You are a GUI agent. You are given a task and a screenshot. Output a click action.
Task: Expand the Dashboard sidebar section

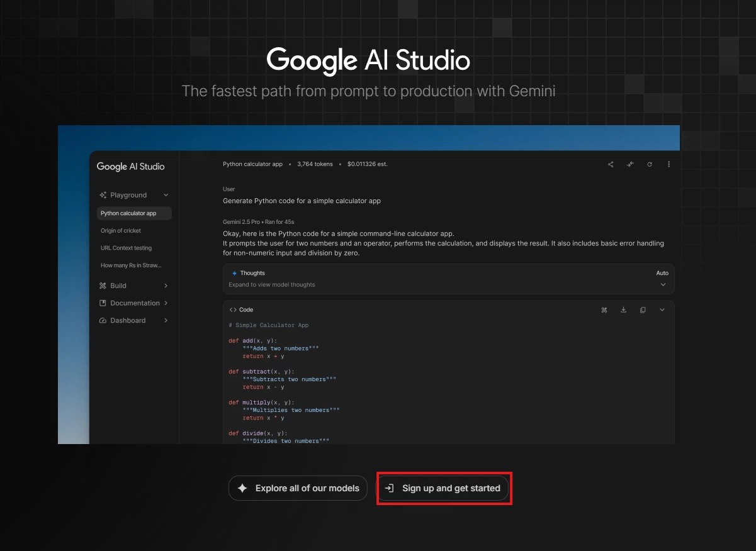pyautogui.click(x=166, y=321)
